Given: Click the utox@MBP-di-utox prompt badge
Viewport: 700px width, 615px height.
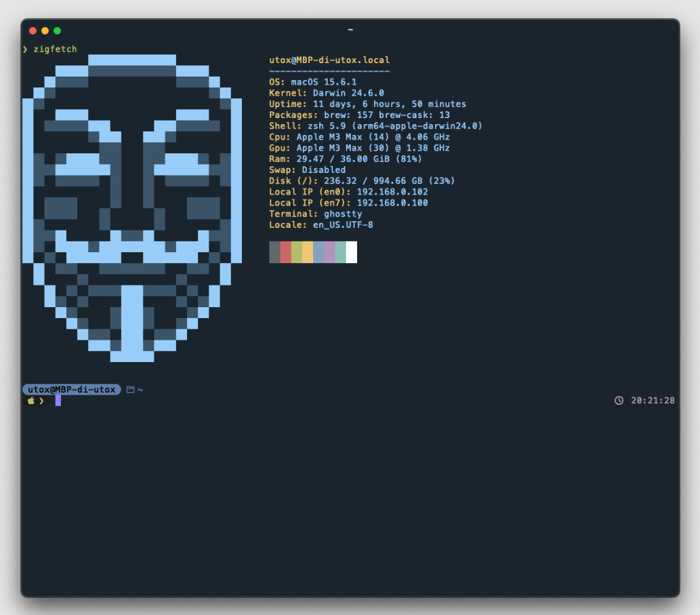Looking at the screenshot, I should pyautogui.click(x=71, y=389).
